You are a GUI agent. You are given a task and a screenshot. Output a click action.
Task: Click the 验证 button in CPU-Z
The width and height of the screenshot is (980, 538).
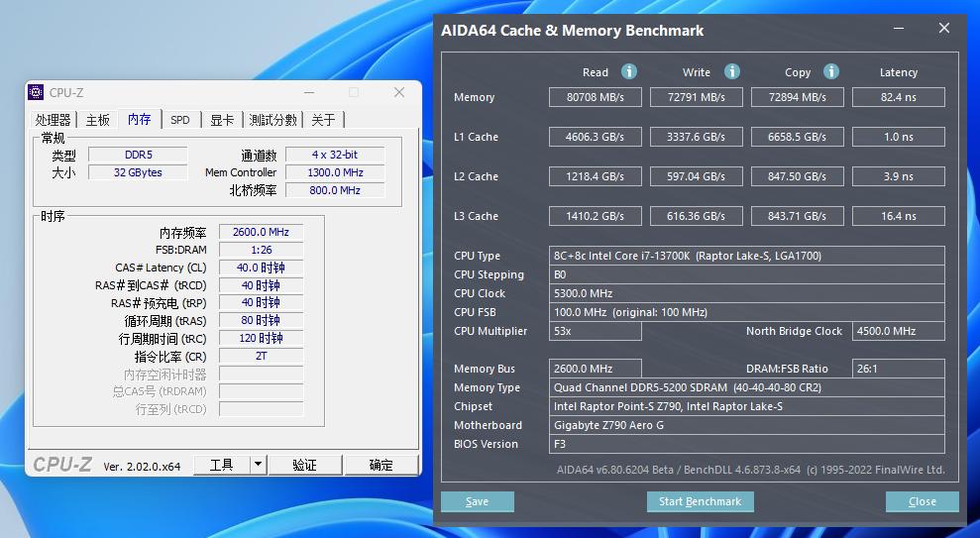point(305,465)
